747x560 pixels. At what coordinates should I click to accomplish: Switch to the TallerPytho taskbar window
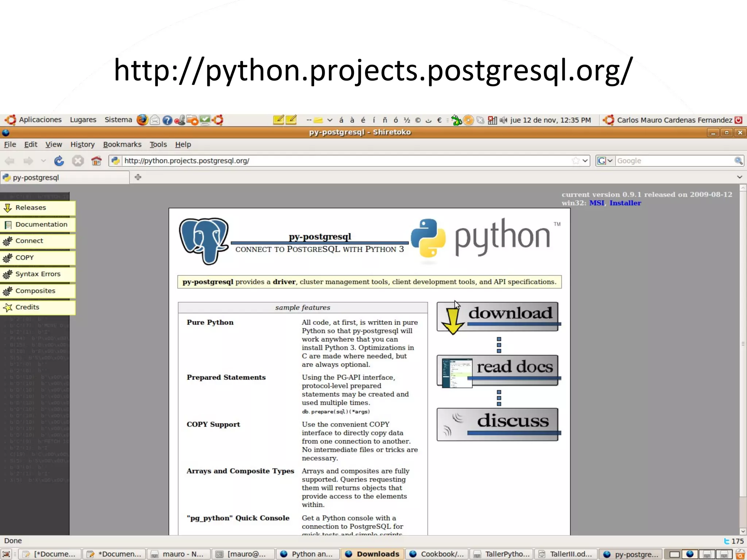[x=502, y=554]
